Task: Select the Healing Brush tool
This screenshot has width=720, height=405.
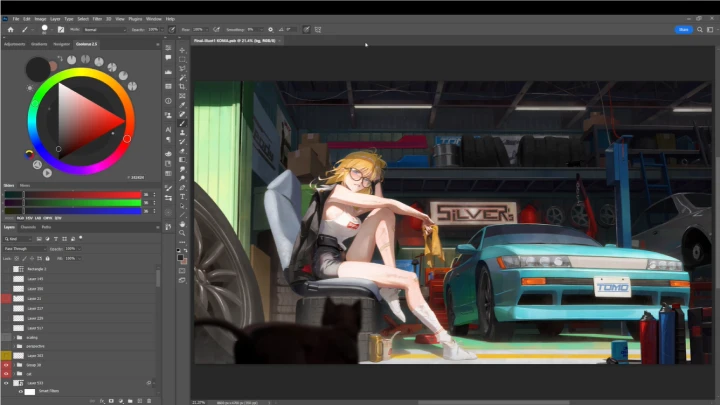Action: [182, 114]
